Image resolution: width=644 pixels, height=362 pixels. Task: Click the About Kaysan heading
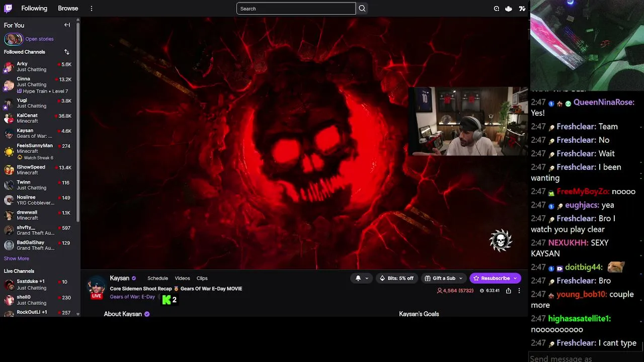click(x=123, y=314)
